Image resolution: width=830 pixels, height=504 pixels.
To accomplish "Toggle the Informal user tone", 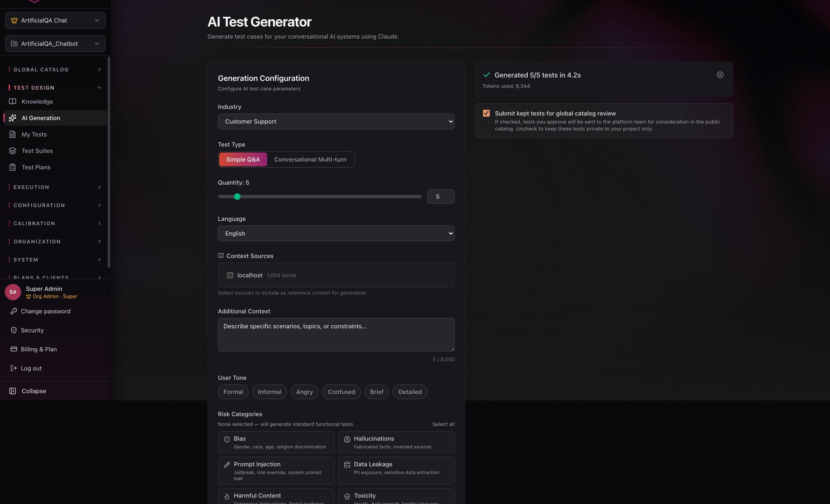I will pos(269,392).
